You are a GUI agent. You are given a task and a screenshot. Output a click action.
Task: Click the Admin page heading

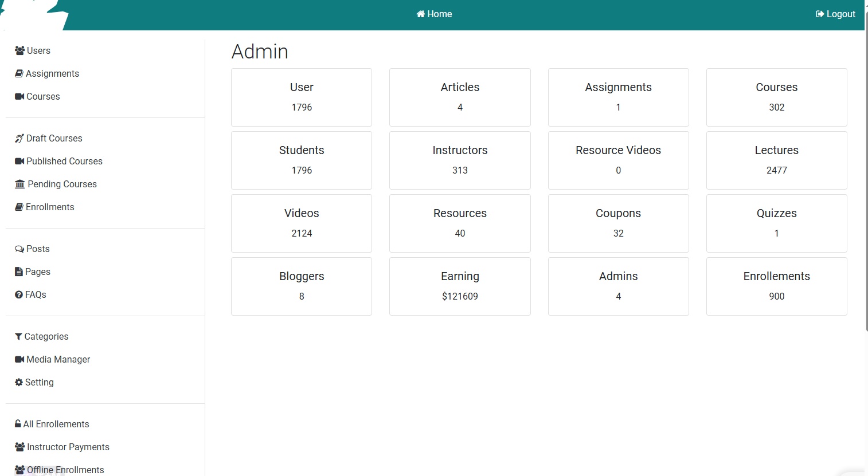pos(260,52)
